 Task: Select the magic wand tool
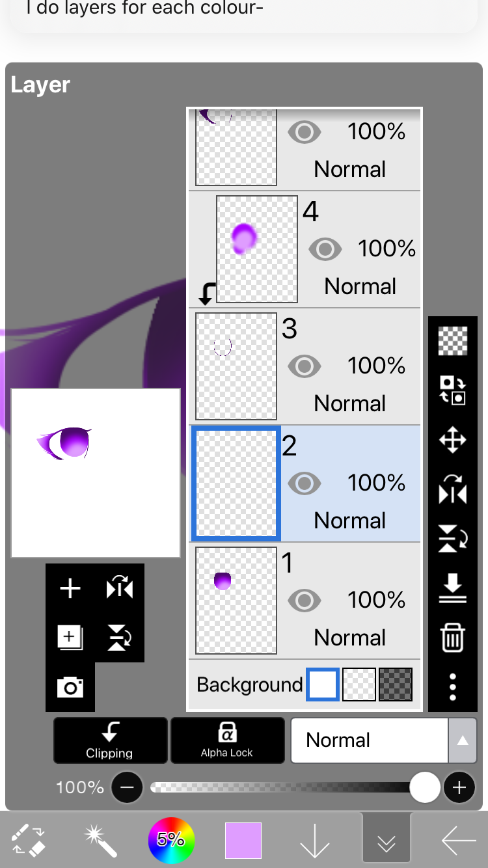tap(101, 840)
